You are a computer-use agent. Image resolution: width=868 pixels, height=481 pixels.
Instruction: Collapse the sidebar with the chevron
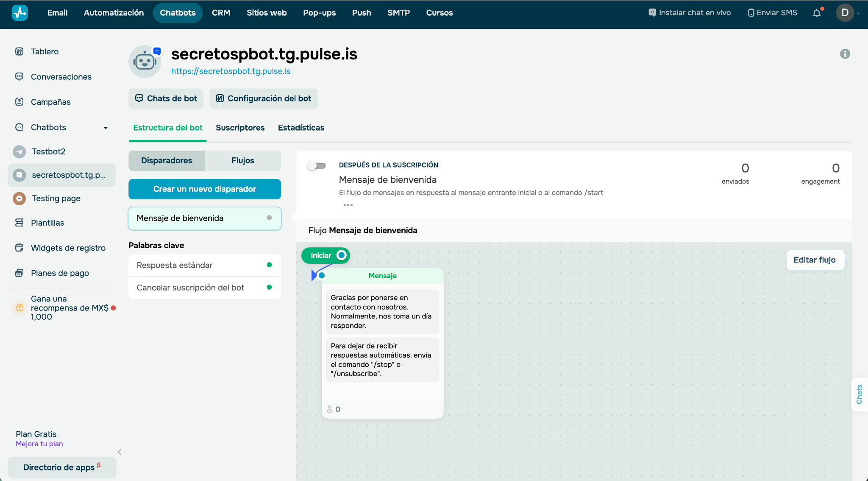click(120, 452)
